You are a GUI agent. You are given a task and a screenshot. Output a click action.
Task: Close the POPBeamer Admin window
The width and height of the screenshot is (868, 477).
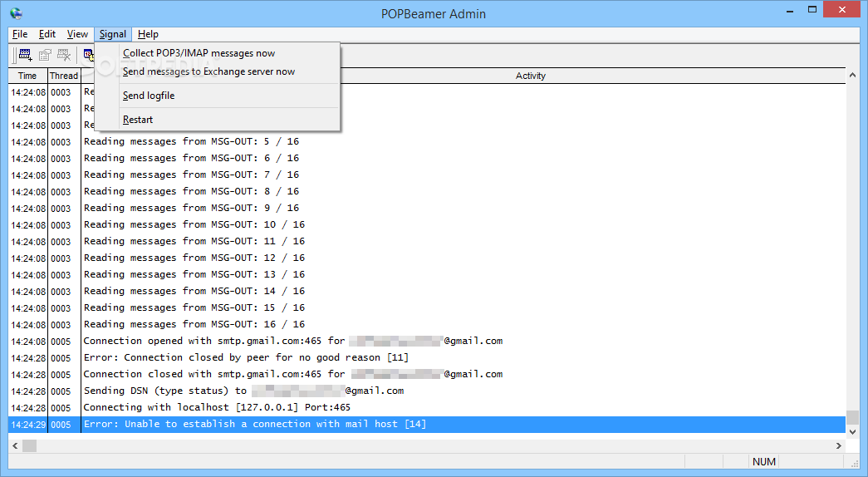pyautogui.click(x=842, y=9)
